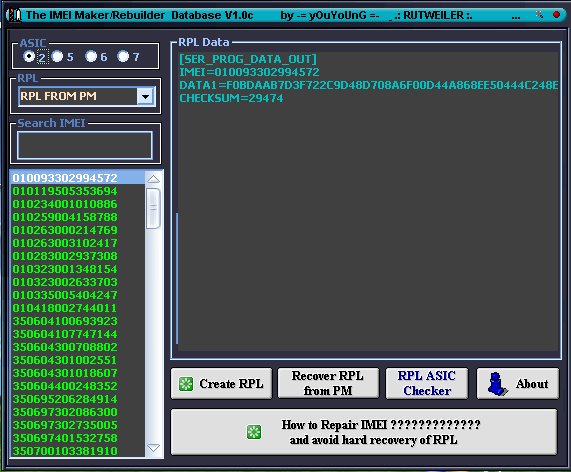Select IMEI 350697302735005 in list
The width and height of the screenshot is (571, 472).
78,425
